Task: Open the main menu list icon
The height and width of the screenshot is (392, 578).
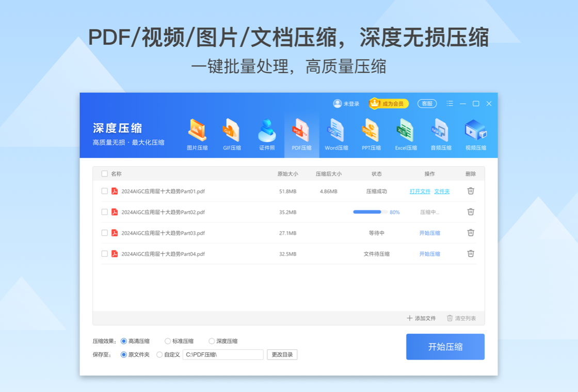Action: coord(449,104)
